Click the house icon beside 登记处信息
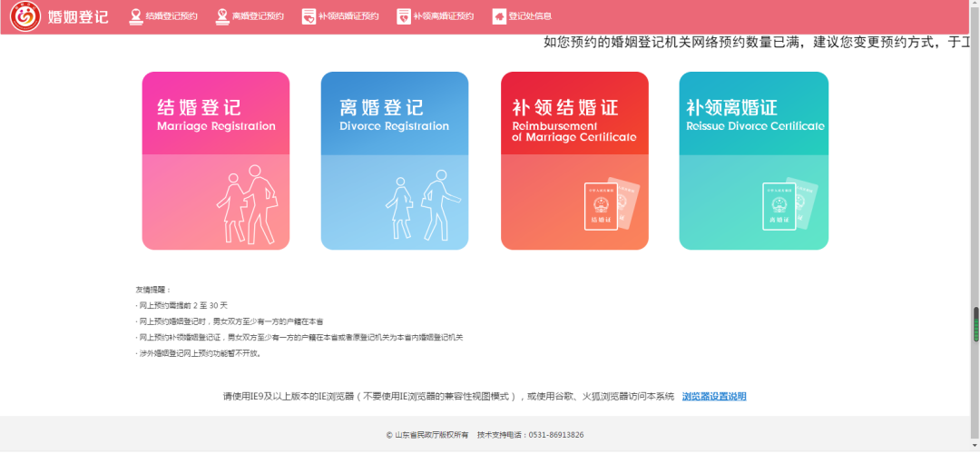 point(499,16)
